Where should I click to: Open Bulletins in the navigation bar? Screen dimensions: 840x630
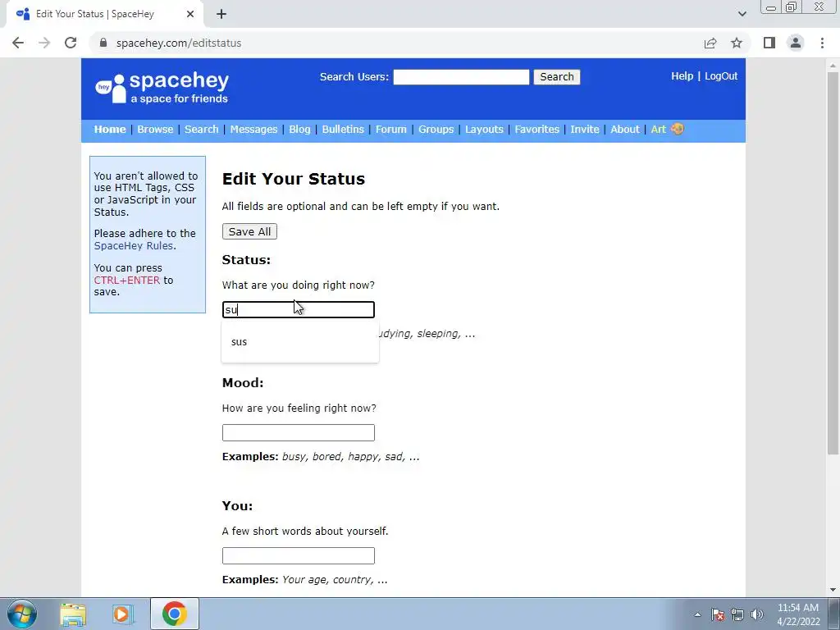tap(343, 129)
